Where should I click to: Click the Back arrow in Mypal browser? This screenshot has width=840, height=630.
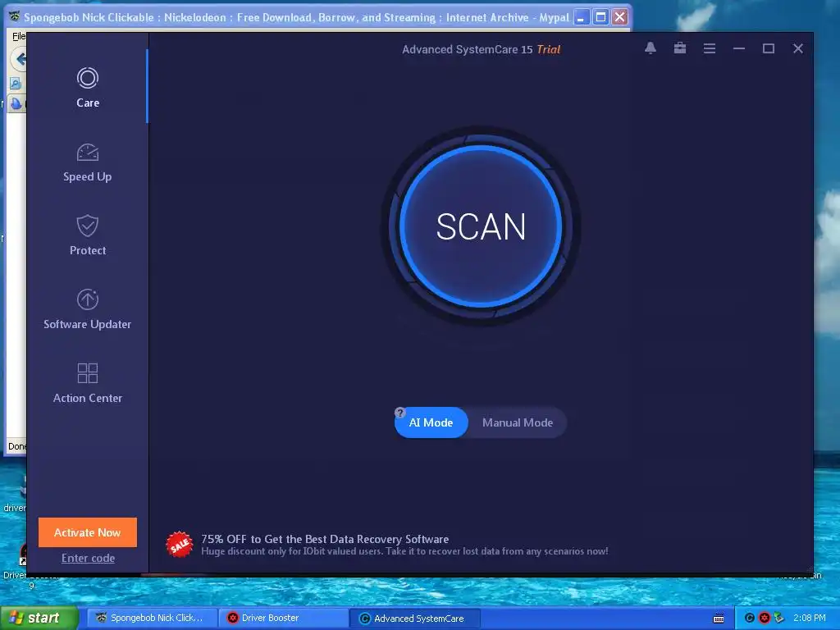tap(21, 59)
